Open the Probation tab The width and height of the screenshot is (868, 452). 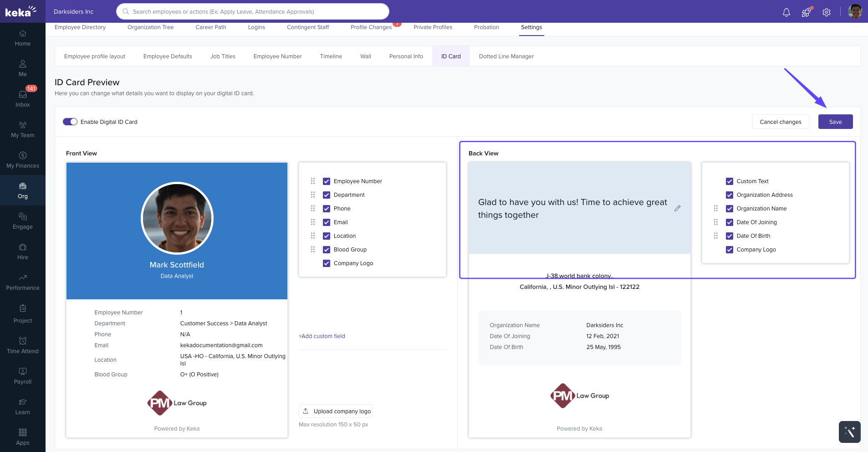(x=486, y=27)
